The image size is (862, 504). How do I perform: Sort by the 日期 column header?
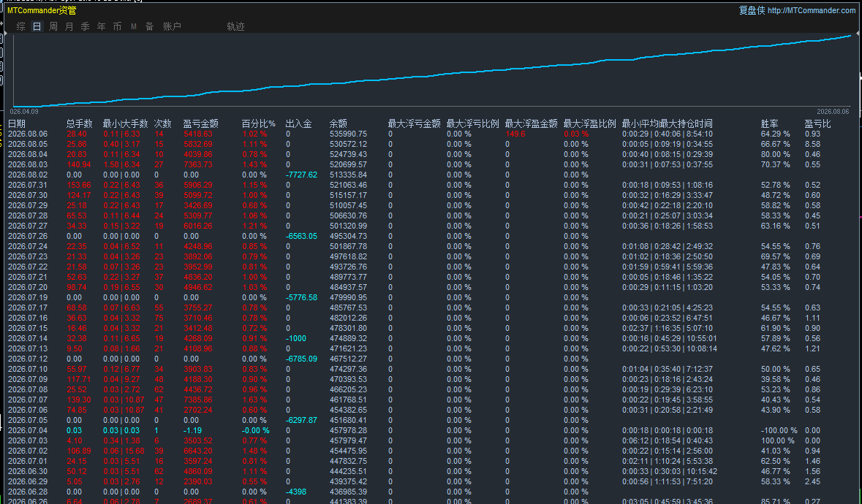[17, 123]
